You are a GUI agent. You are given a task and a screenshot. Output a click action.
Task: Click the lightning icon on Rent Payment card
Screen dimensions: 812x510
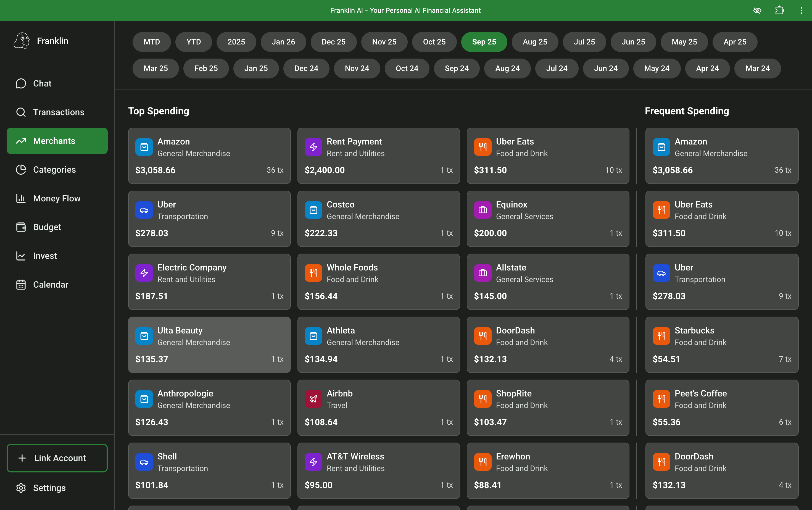coord(313,147)
